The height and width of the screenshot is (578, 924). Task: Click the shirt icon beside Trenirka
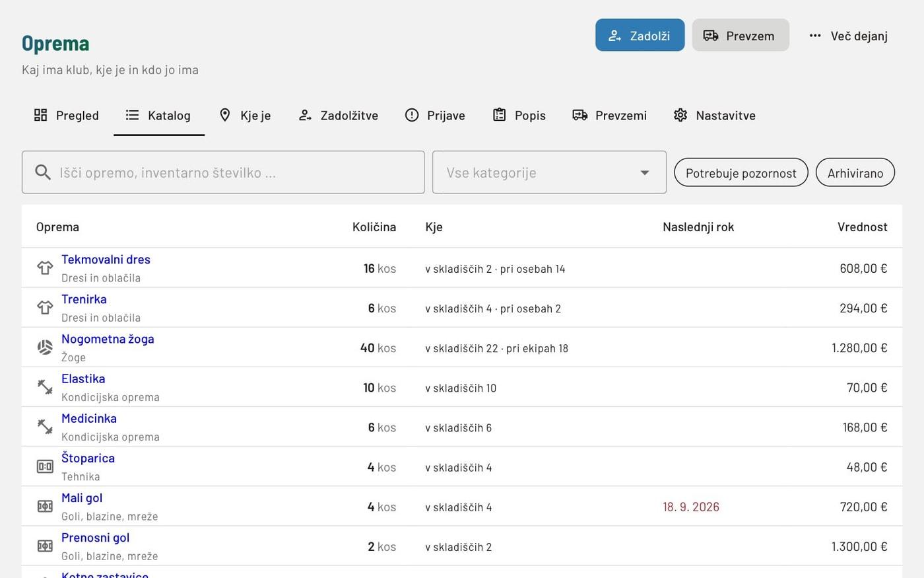tap(45, 307)
